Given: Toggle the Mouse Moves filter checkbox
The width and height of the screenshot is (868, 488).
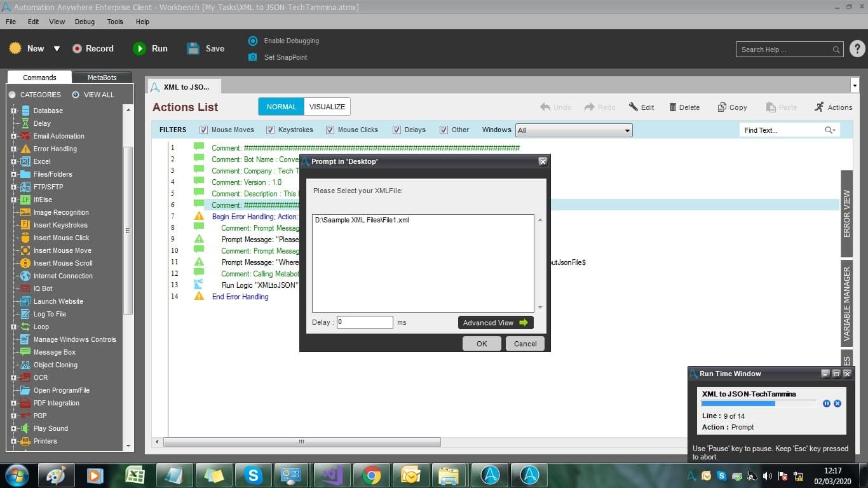Looking at the screenshot, I should (x=203, y=130).
